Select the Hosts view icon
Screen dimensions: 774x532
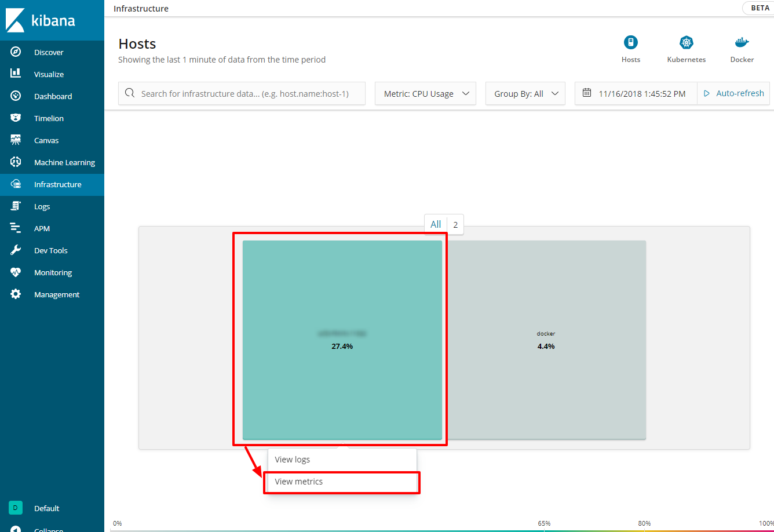tap(631, 42)
